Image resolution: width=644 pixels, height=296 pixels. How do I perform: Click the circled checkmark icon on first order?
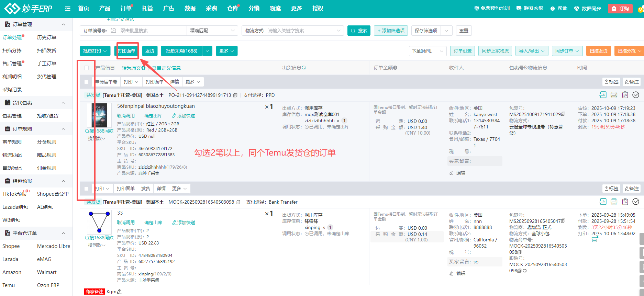[636, 95]
